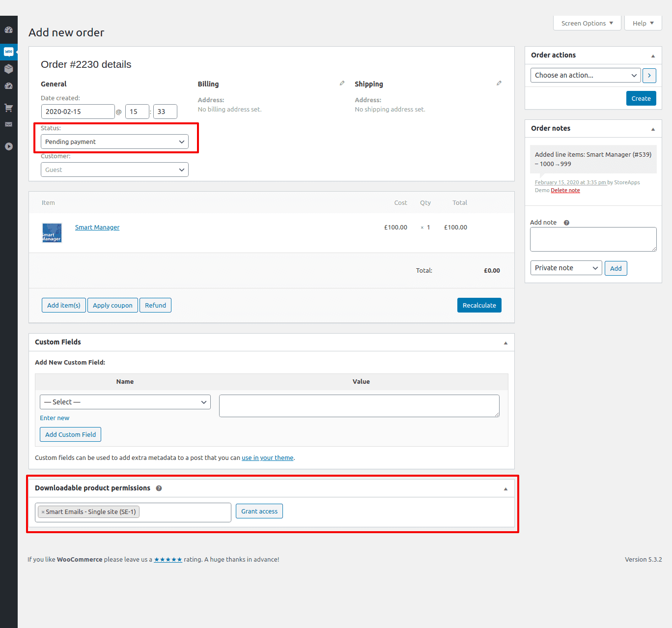Edit shipping address with pencil icon
The width and height of the screenshot is (672, 628).
[499, 84]
